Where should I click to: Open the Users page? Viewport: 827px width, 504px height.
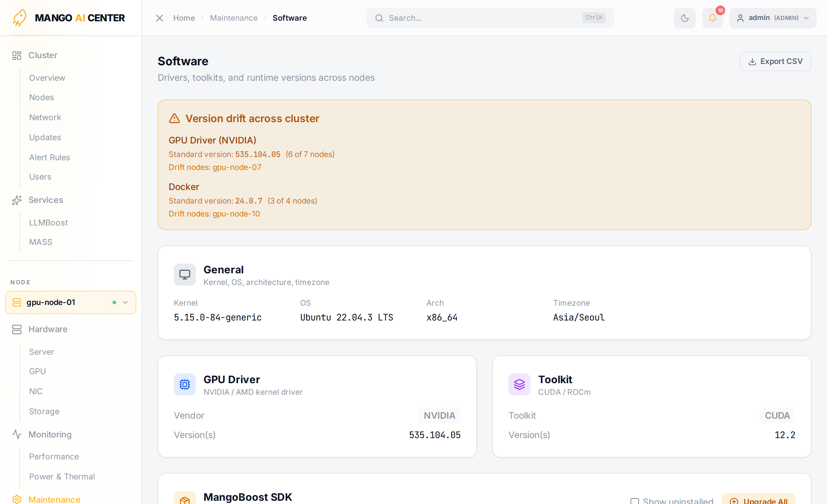(40, 177)
